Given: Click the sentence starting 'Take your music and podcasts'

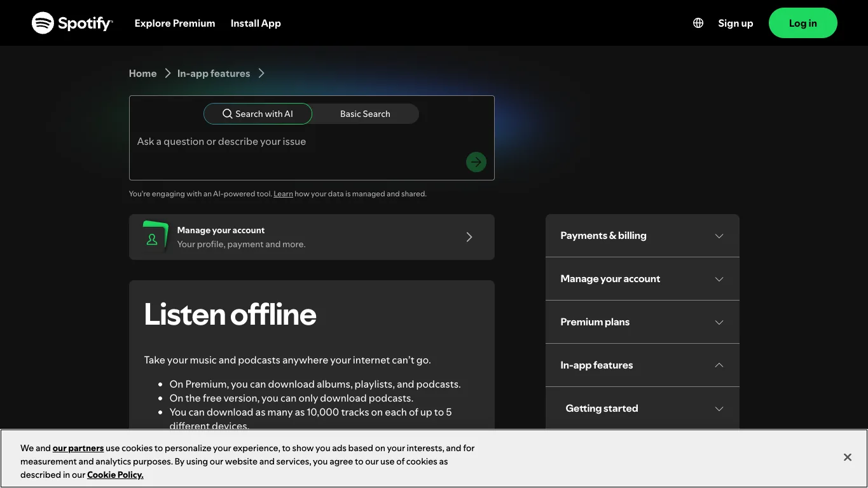Looking at the screenshot, I should (287, 360).
